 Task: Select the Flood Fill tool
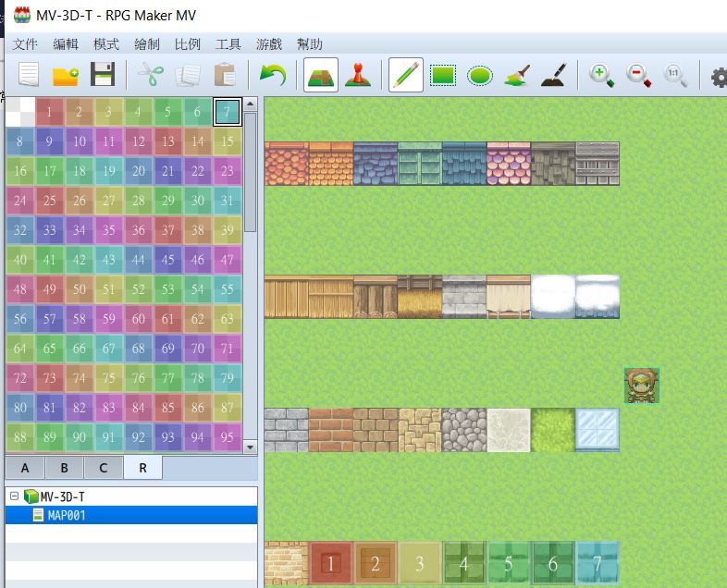(x=517, y=75)
